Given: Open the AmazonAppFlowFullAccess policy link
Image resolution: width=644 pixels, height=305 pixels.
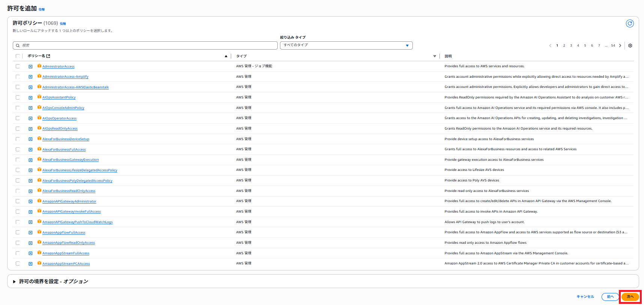Looking at the screenshot, I should (64, 233).
